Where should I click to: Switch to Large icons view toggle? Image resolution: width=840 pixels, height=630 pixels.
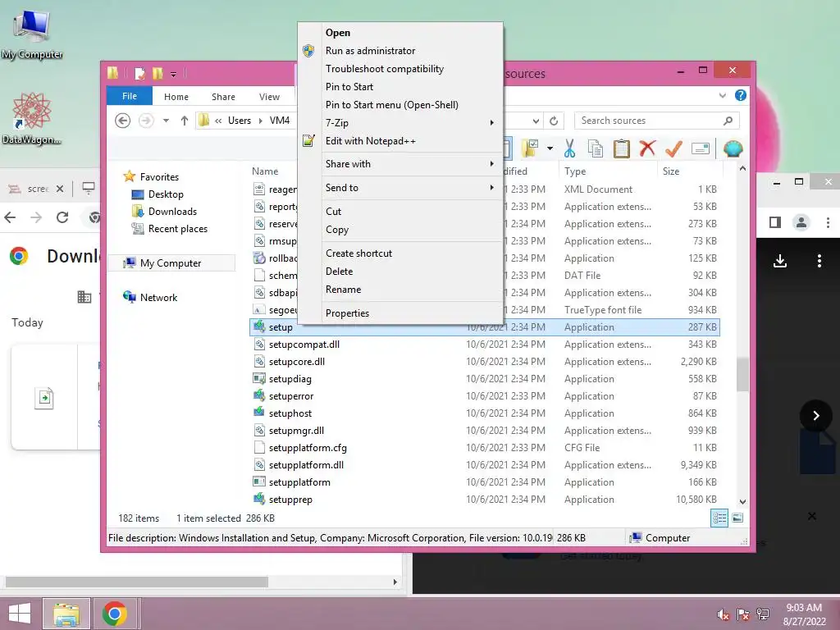(x=737, y=518)
